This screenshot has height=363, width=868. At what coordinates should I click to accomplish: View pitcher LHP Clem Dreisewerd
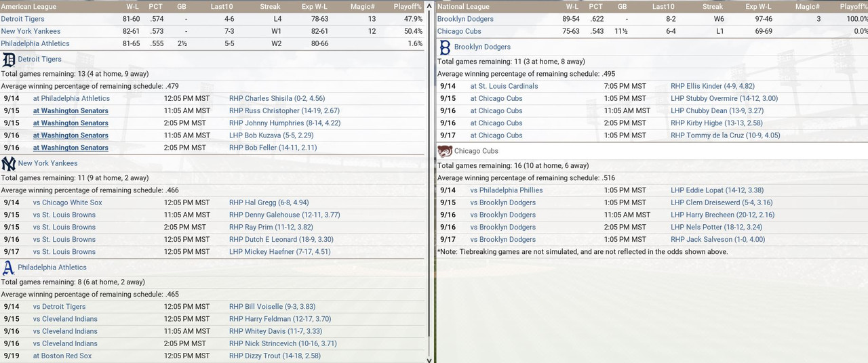tap(722, 202)
